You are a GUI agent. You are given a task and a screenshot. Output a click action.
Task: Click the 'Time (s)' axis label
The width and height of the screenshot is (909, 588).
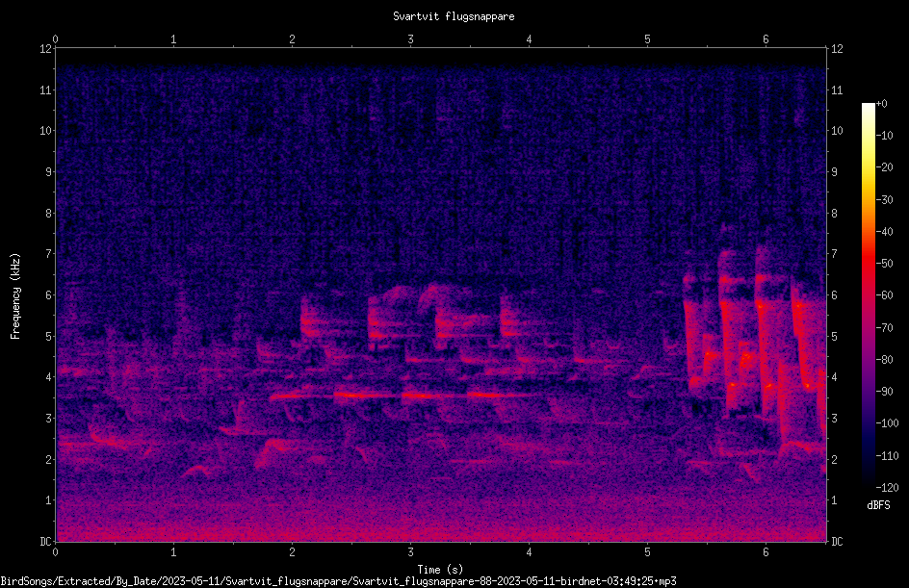point(440,570)
